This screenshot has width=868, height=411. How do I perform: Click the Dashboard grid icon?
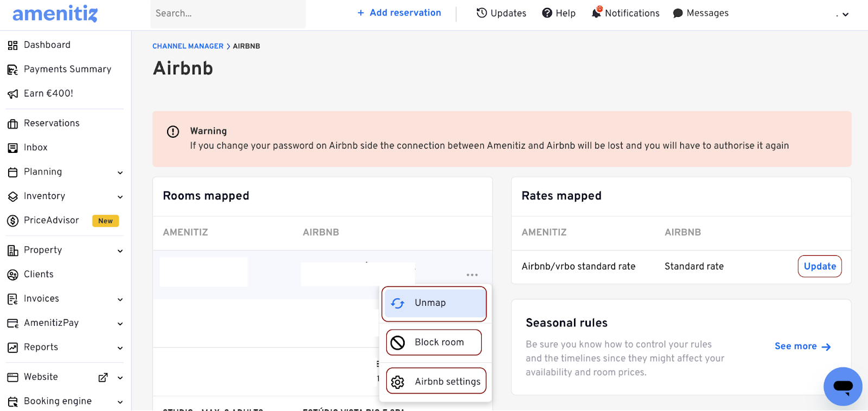pos(12,46)
